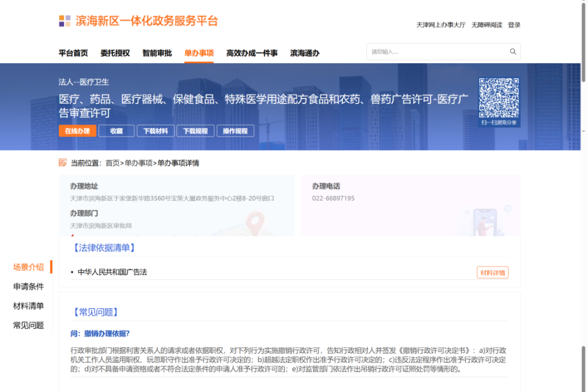588x392 pixels.
Task: Open 委托授权 navigation tab
Action: click(x=115, y=53)
